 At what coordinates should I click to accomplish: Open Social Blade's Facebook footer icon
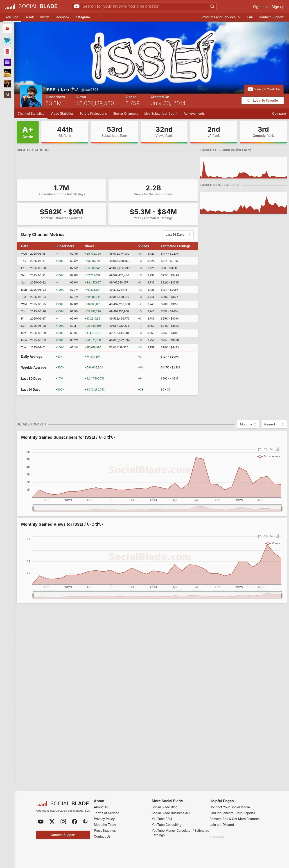point(74,822)
